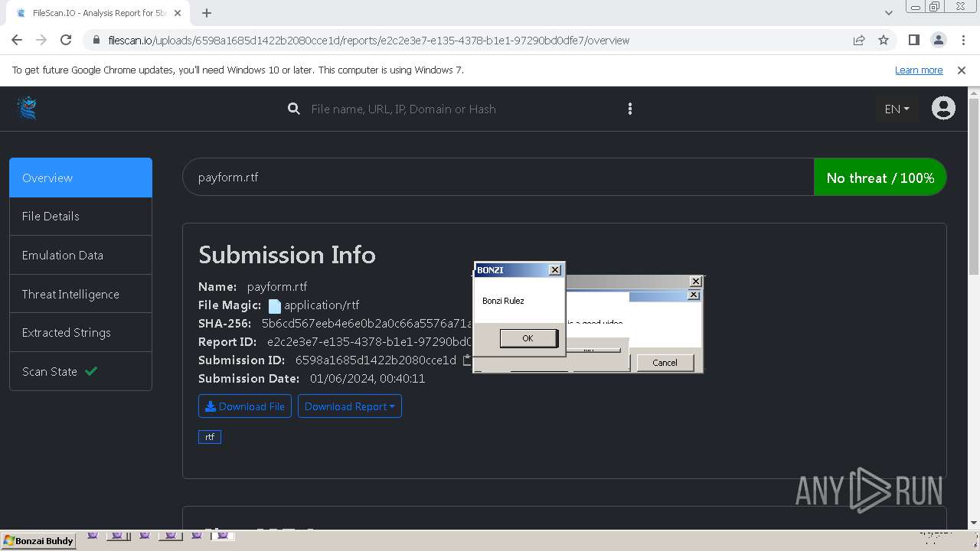Reload the current page

click(x=66, y=40)
